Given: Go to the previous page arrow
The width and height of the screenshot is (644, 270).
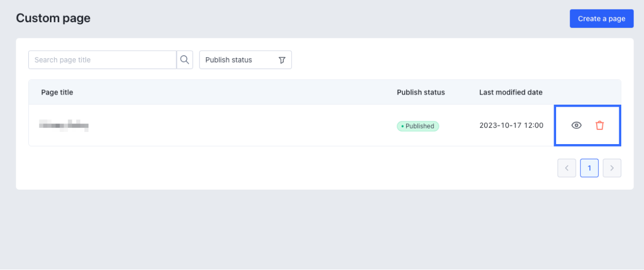Looking at the screenshot, I should click(x=567, y=168).
